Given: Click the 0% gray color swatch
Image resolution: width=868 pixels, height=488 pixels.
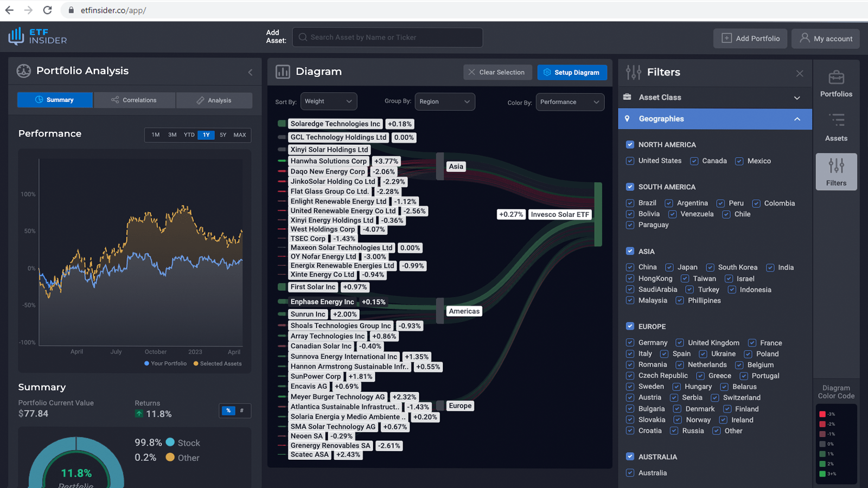Looking at the screenshot, I should pyautogui.click(x=822, y=444).
